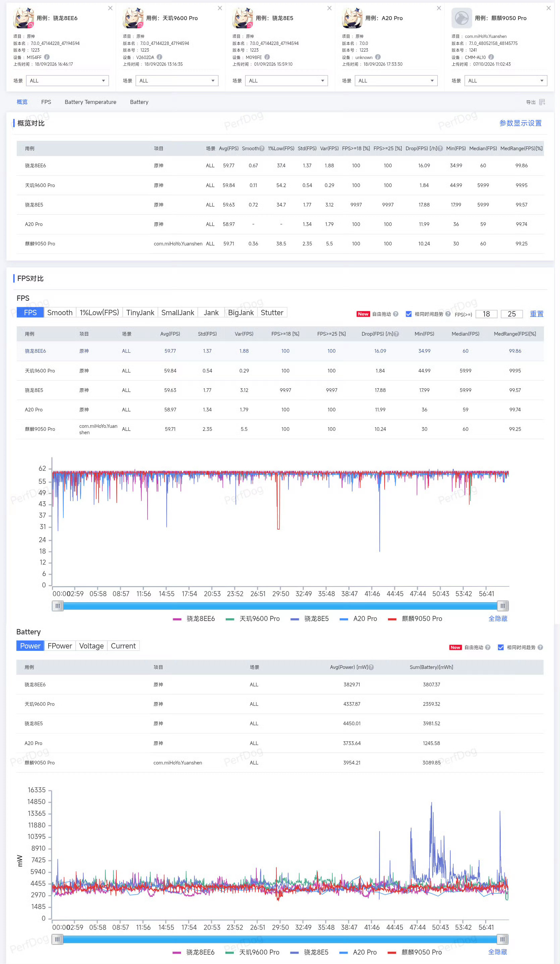Image resolution: width=560 pixels, height=964 pixels.
Task: Open 场景 dropdown for 麒麟9050 Pro
Action: pyautogui.click(x=506, y=81)
